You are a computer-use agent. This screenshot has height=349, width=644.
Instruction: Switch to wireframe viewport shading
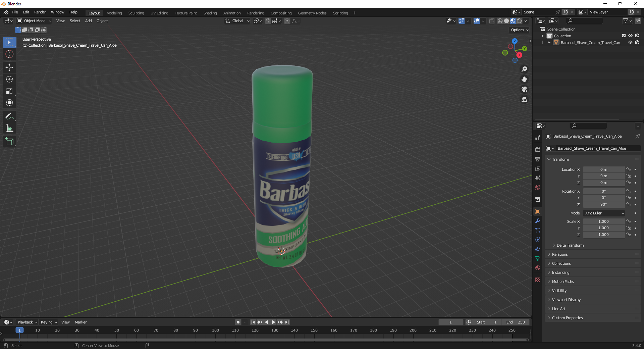[500, 21]
